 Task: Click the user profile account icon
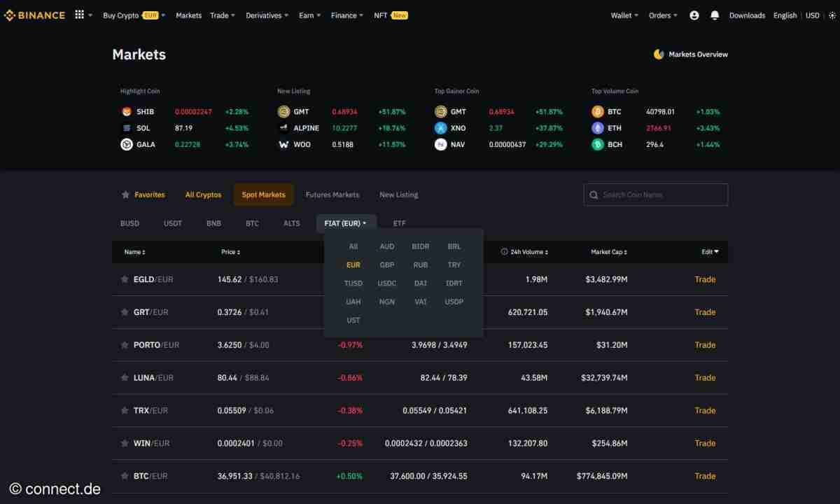pyautogui.click(x=694, y=15)
